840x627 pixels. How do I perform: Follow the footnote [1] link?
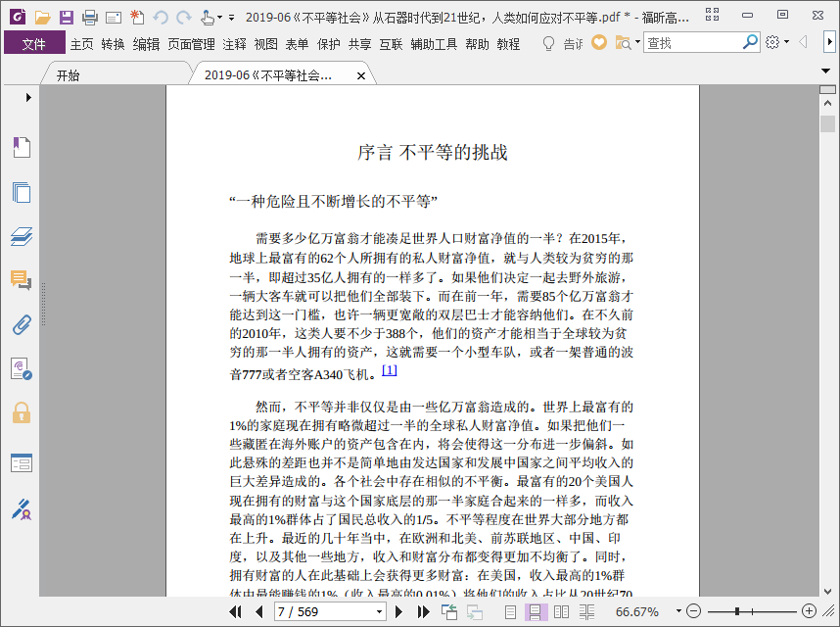pos(389,369)
